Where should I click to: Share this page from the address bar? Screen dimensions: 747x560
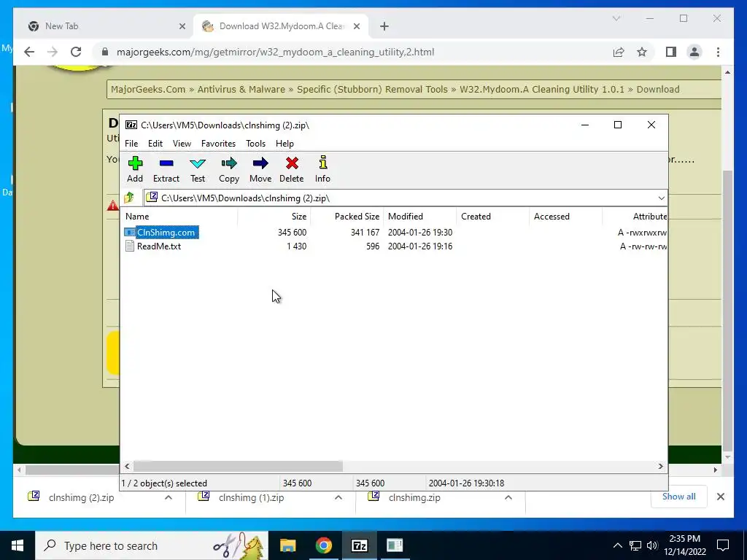(619, 52)
